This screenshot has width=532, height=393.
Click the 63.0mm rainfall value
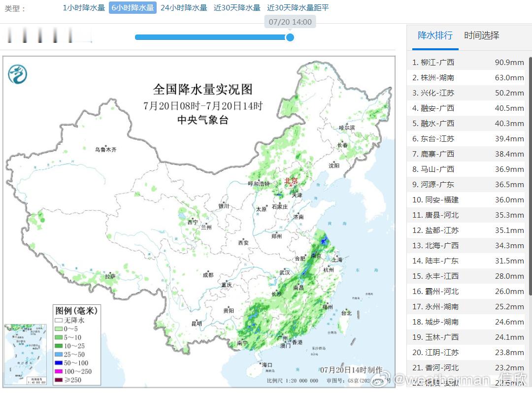click(509, 78)
